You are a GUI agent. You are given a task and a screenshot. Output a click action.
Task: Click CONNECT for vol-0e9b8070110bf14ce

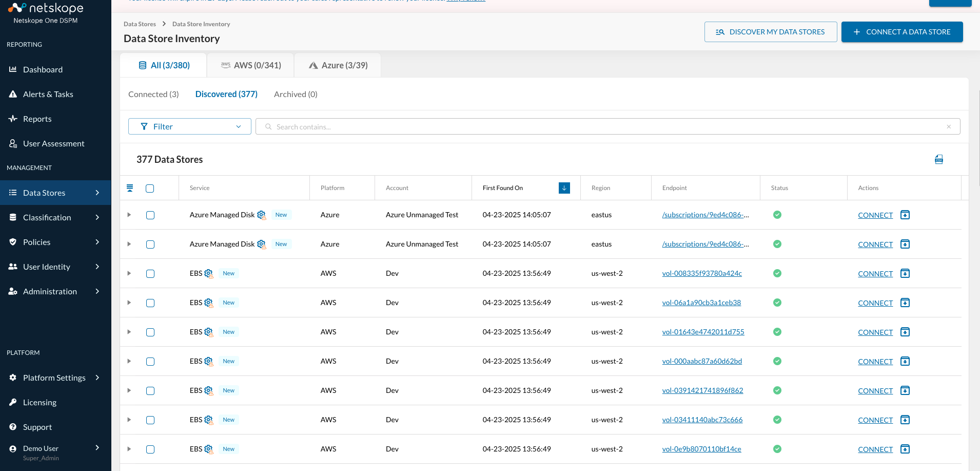tap(875, 449)
